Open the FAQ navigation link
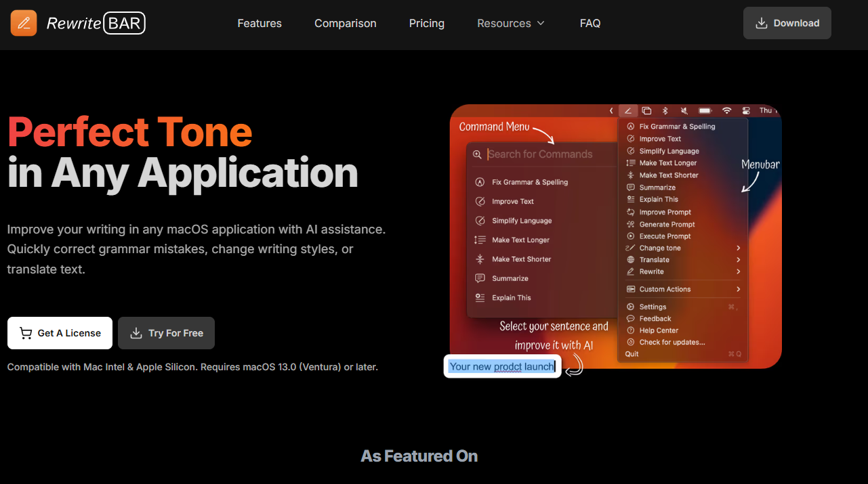Image resolution: width=868 pixels, height=484 pixels. click(590, 23)
